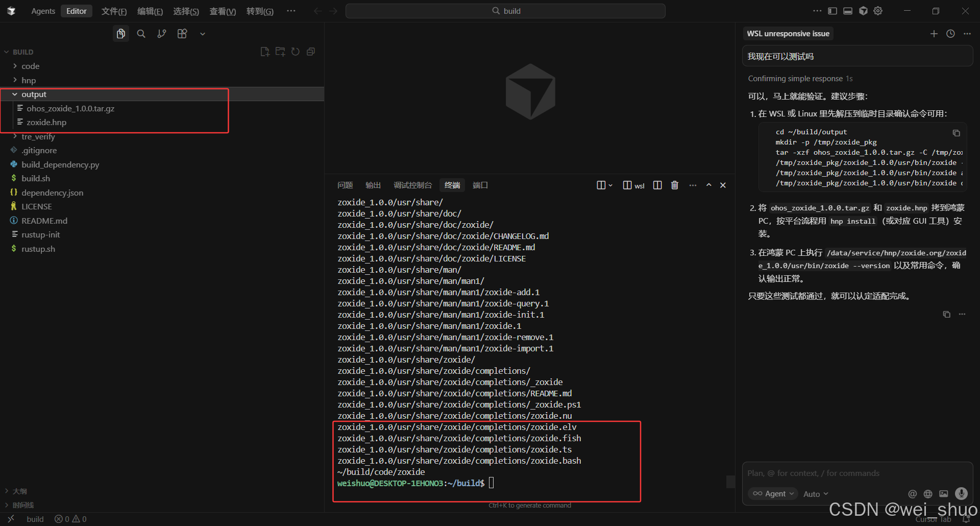Screen dimensions: 980x526
Task: Collapse the BUILD root section
Action: click(23, 52)
